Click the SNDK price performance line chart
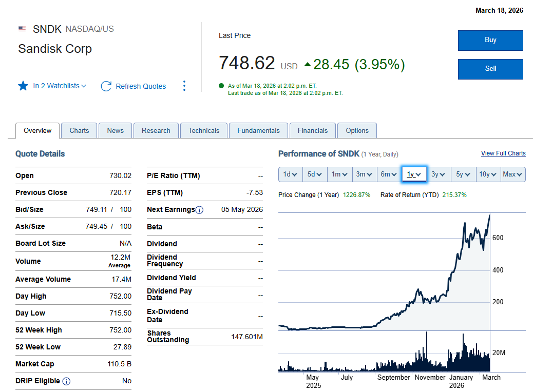 384,272
